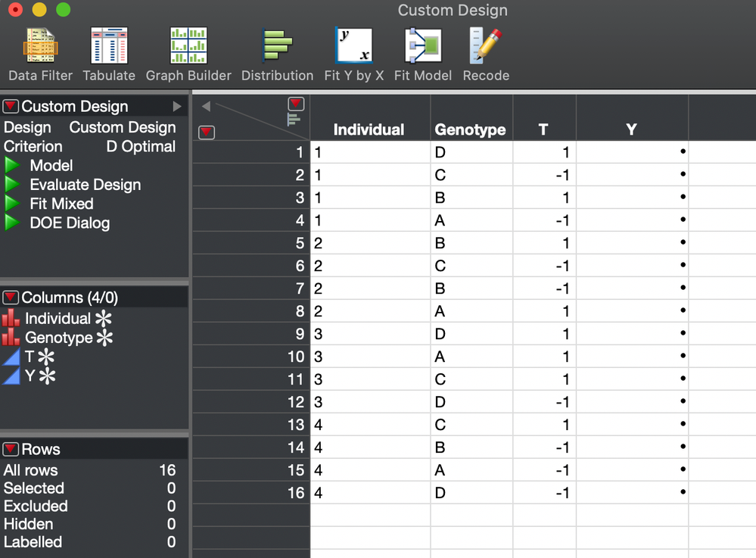This screenshot has height=558, width=756.
Task: Select Genotype in the Columns list
Action: [59, 338]
